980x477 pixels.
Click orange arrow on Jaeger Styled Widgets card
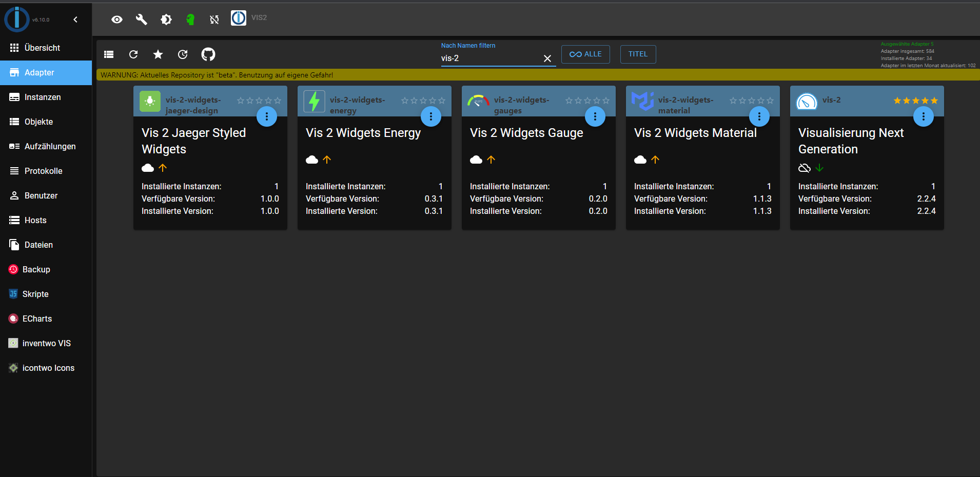point(163,168)
